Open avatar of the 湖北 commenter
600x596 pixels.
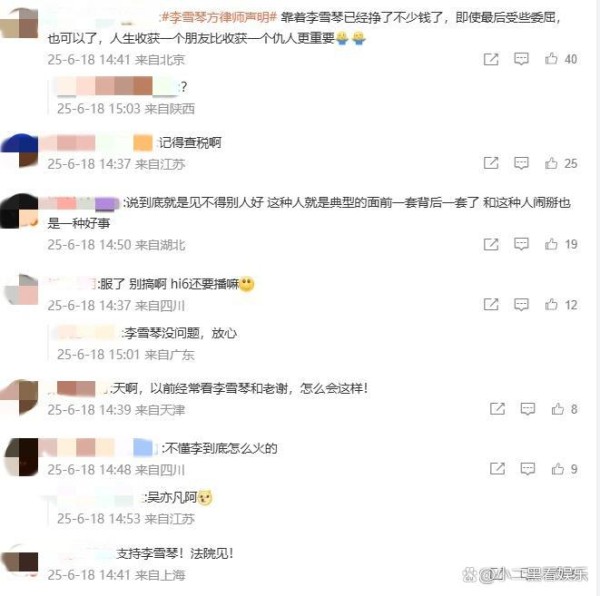19,212
